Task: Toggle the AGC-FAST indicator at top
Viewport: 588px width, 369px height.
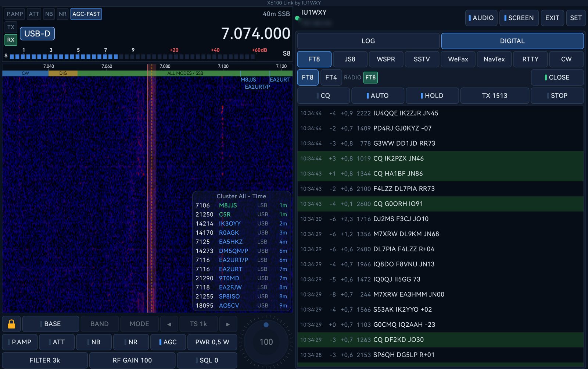Action: [x=86, y=14]
